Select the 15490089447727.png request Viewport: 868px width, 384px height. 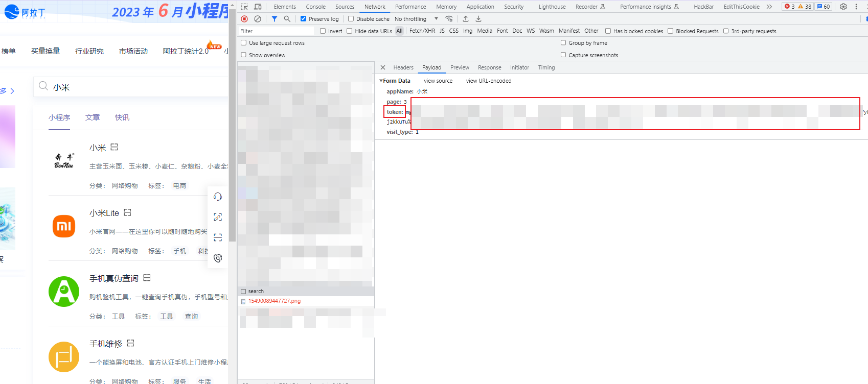click(x=306, y=301)
